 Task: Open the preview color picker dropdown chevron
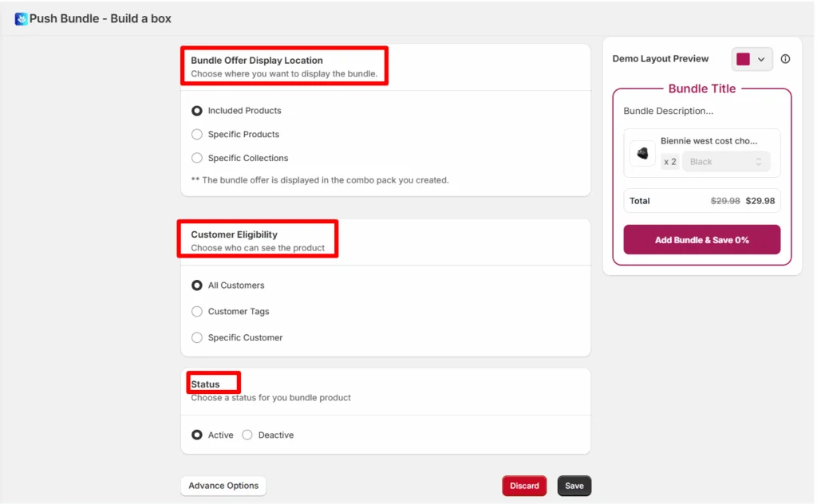tap(761, 59)
